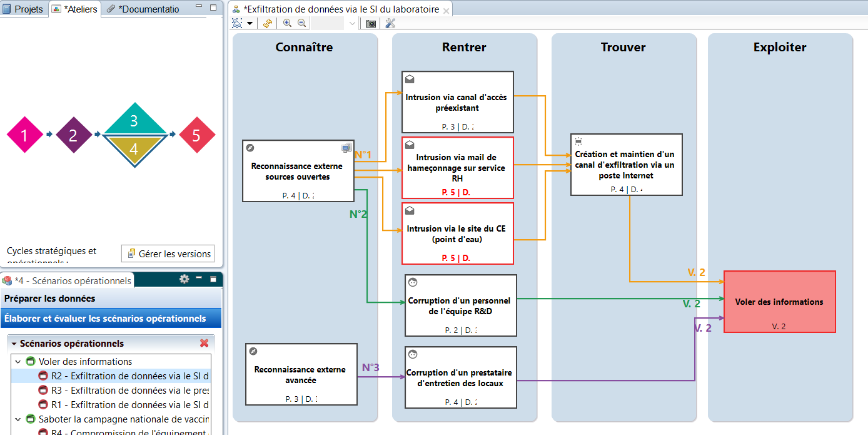868x435 pixels.
Task: Click the yellow workshop 4 triangle
Action: click(134, 150)
